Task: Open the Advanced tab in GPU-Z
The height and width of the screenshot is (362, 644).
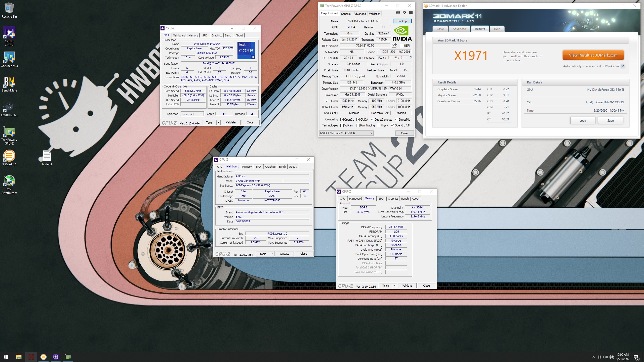Action: [x=359, y=14]
